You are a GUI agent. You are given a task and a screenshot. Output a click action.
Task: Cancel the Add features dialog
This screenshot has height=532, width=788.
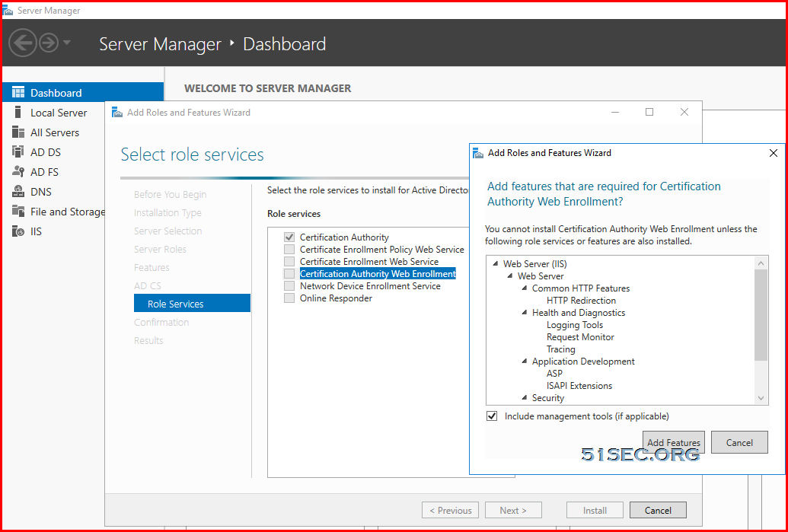[x=739, y=442]
